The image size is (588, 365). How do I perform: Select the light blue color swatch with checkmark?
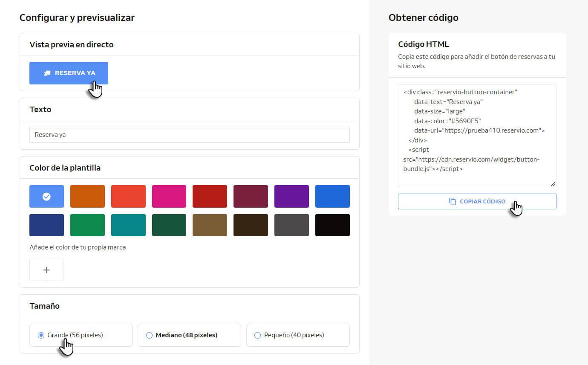pyautogui.click(x=46, y=196)
